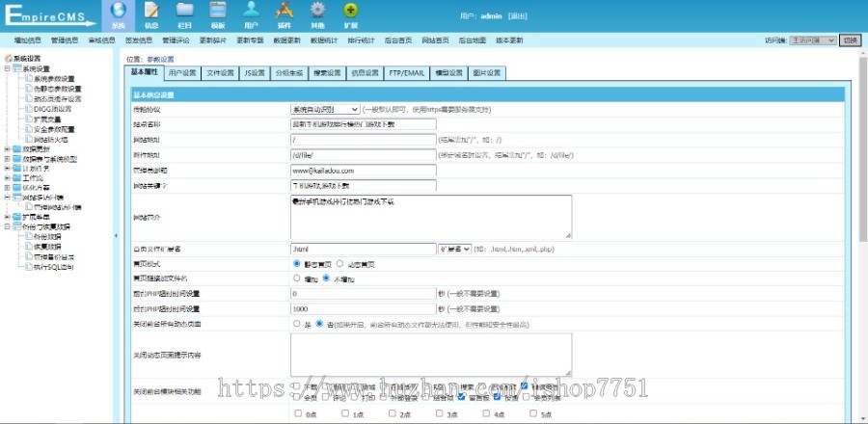The width and height of the screenshot is (868, 424).
Task: Select 不增加 for 首页链接加文件名
Action: [327, 278]
